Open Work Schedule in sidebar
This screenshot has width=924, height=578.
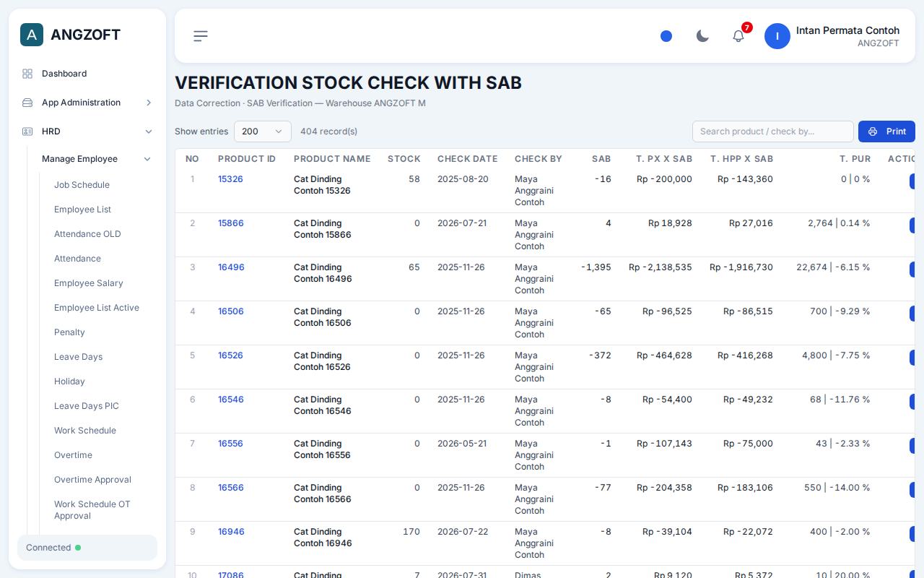click(x=85, y=431)
